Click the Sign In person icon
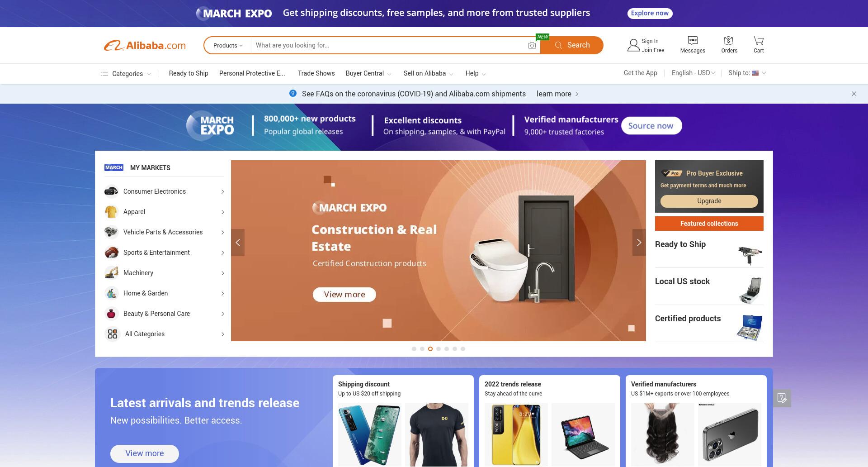868x467 pixels. click(633, 45)
